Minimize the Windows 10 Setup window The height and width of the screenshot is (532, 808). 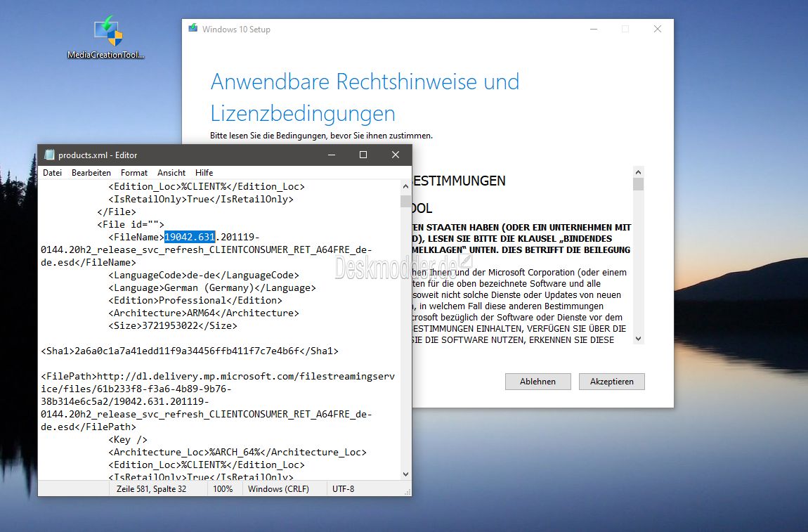[594, 30]
